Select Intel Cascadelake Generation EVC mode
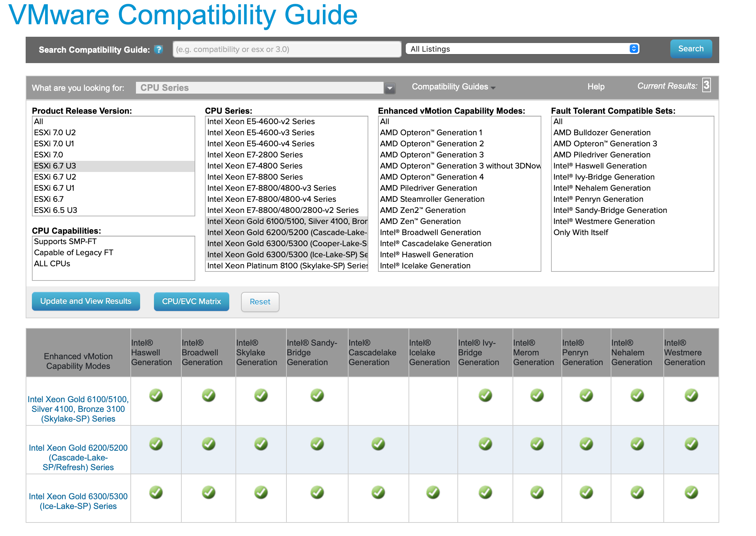This screenshot has height=536, width=756. pos(459,243)
